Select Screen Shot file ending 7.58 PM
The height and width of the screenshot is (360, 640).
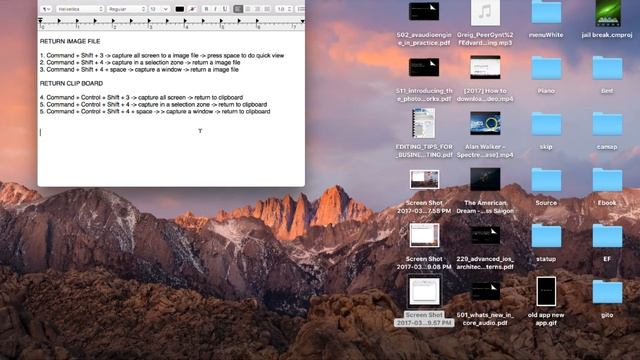[424, 192]
